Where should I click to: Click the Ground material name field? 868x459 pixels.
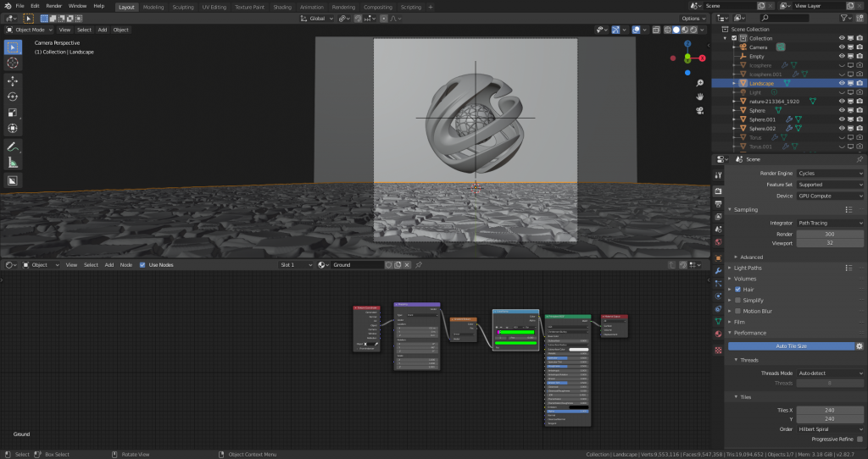357,265
